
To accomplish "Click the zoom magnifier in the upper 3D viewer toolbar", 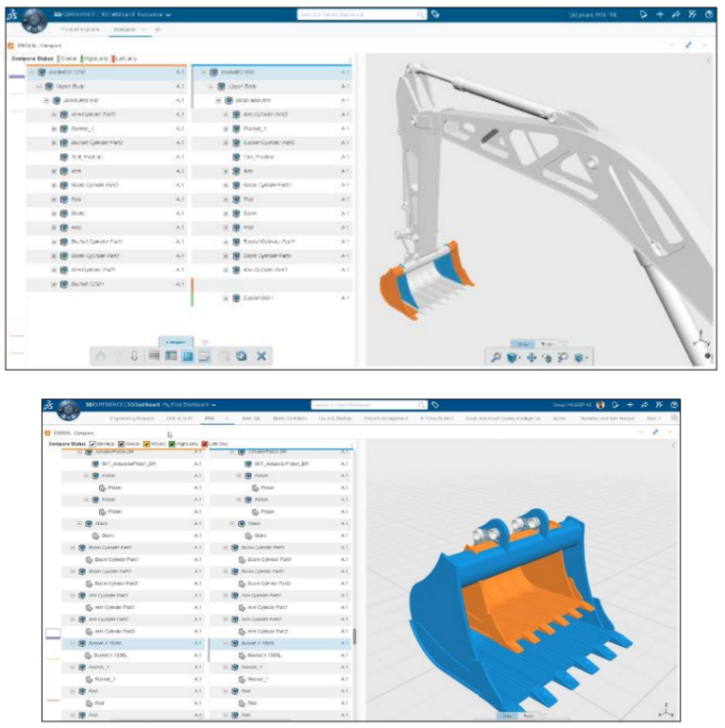I will tap(496, 358).
